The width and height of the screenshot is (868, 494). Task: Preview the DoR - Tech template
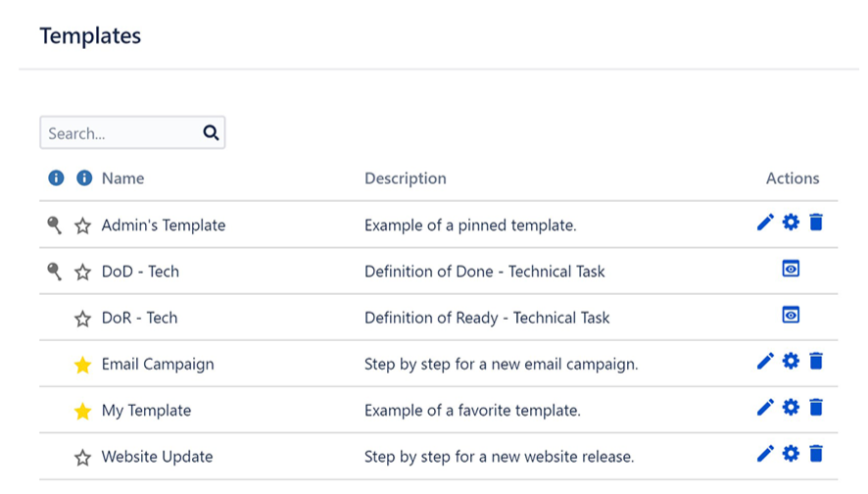pyautogui.click(x=791, y=315)
